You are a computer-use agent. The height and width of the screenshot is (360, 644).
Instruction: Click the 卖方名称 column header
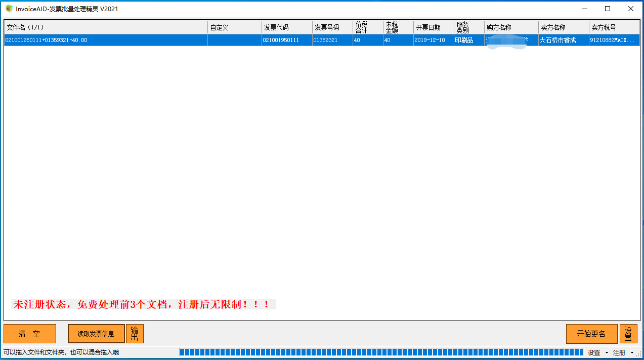pos(564,27)
